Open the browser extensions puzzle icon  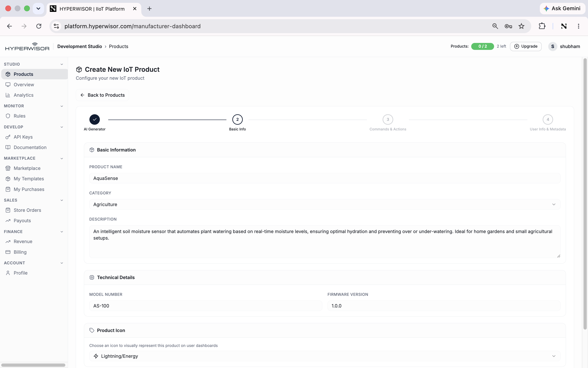click(x=542, y=26)
